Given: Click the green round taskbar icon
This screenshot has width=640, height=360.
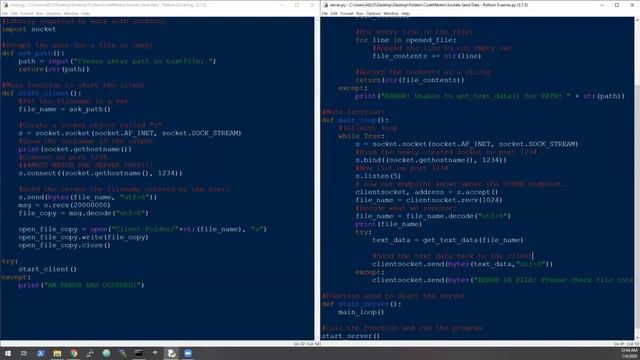Looking at the screenshot, I should click(106, 353).
